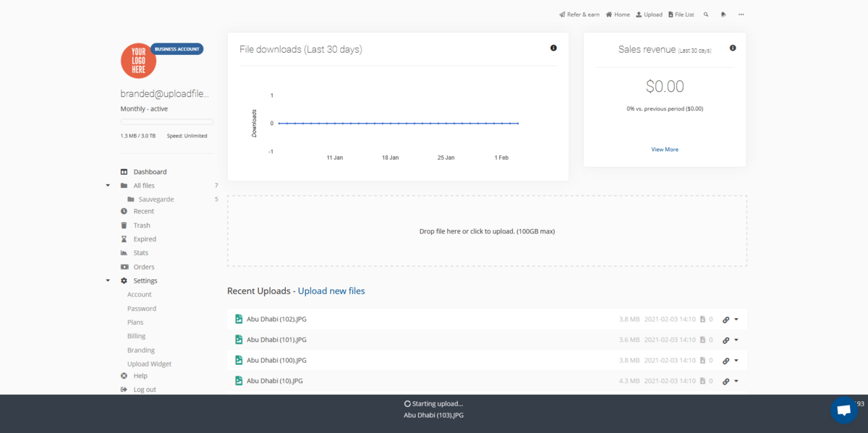
Task: Open Billing settings
Action: click(137, 336)
